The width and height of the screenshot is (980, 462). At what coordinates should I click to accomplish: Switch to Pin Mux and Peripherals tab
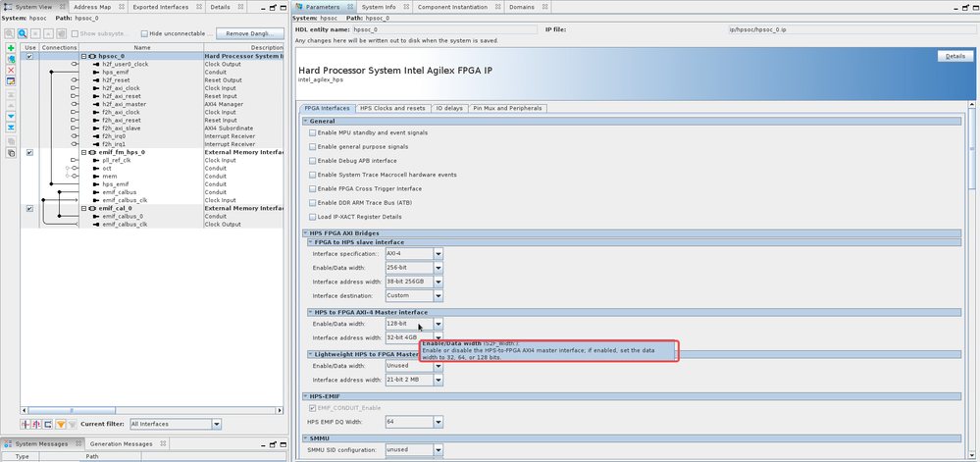(x=507, y=108)
